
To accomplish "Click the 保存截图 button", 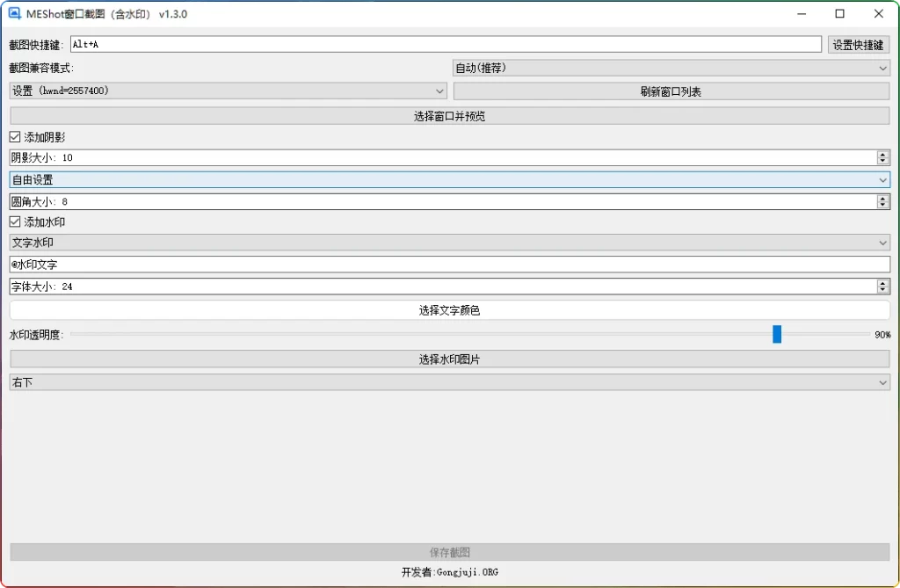I will (449, 552).
